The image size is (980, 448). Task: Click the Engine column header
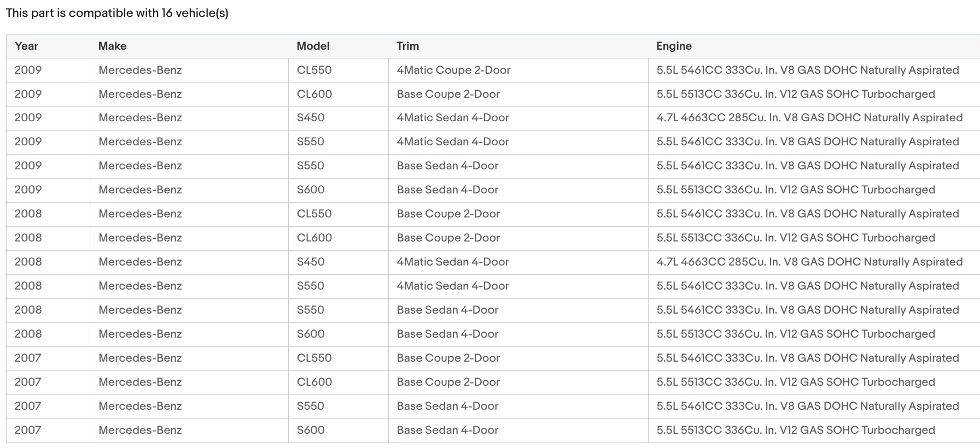tap(674, 46)
